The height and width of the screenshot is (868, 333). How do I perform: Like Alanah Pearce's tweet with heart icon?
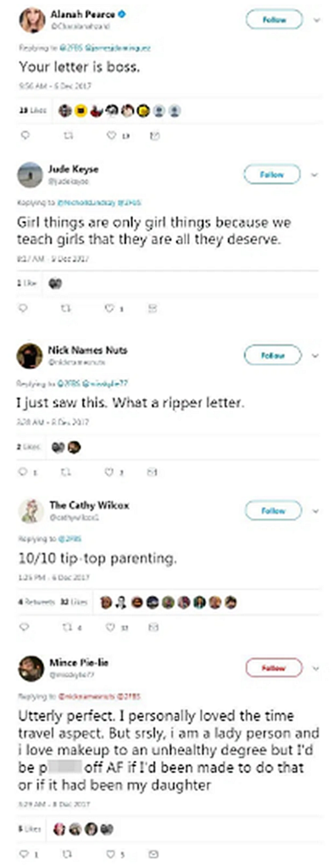(111, 135)
